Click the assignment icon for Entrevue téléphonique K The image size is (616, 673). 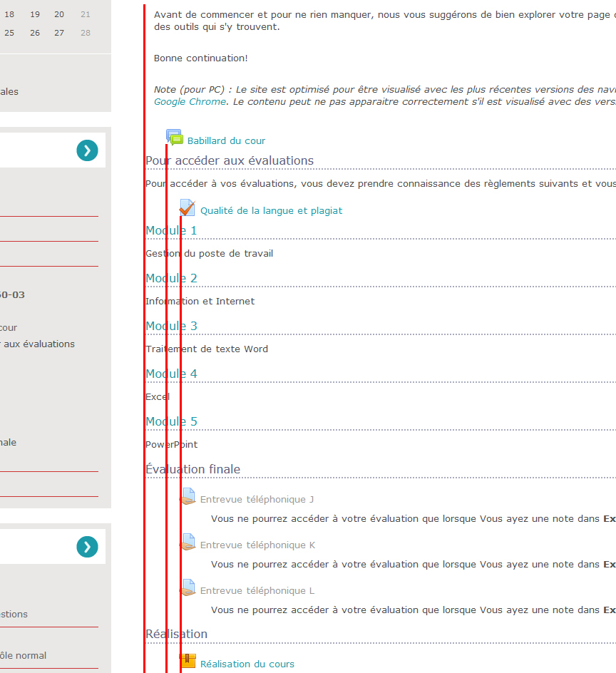pos(188,543)
